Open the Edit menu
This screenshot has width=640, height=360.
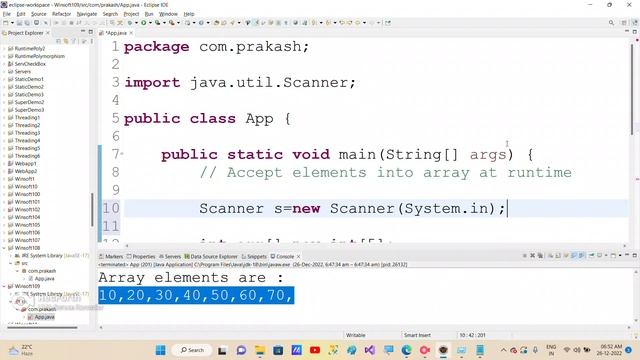pos(20,14)
